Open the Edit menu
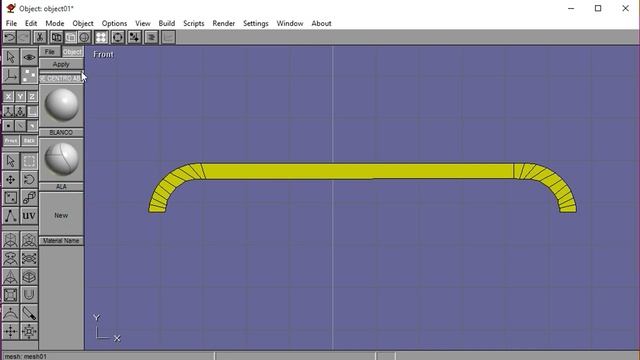The image size is (640, 360). [31, 23]
